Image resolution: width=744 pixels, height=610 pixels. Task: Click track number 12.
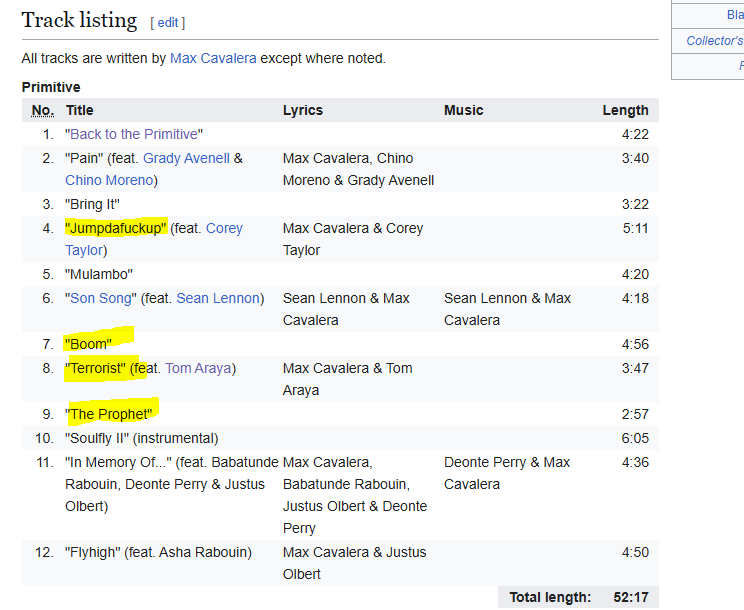44,553
